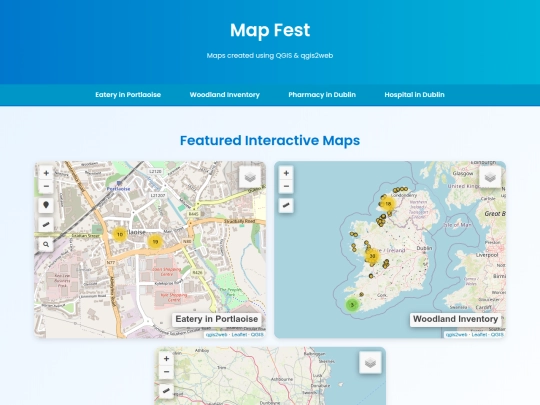Screen dimensions: 540x405
Task: Zoom in on the Portlaoise eatery map
Action: coord(46,173)
